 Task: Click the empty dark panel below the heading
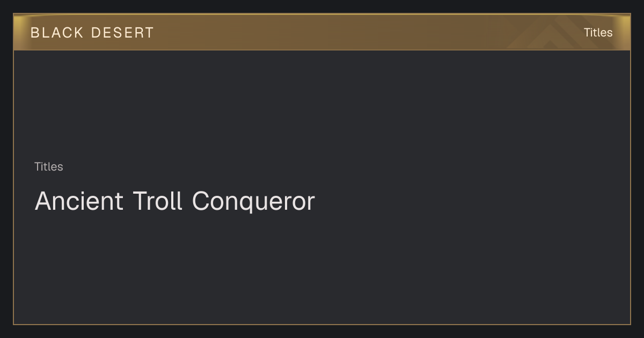pyautogui.click(x=322, y=268)
